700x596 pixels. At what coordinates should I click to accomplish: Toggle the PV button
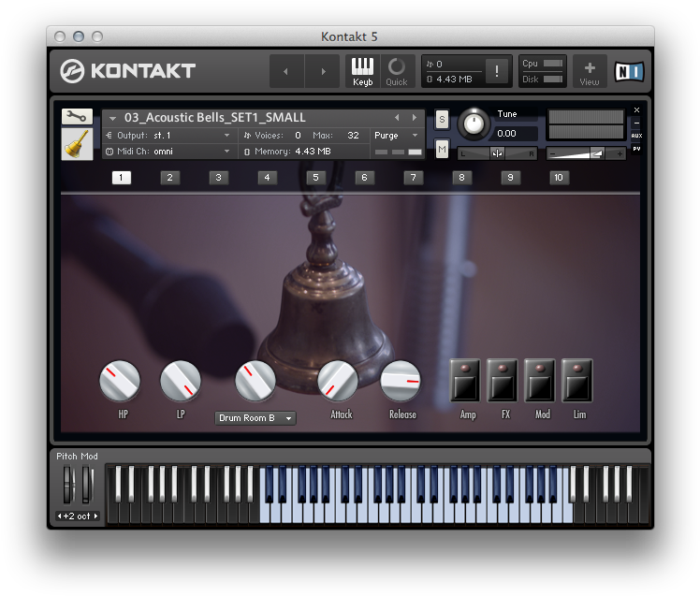637,149
